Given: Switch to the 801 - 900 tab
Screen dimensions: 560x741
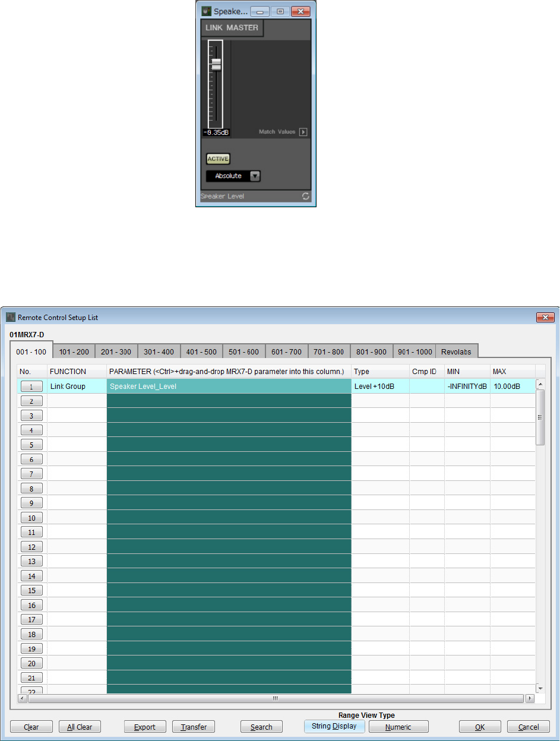Looking at the screenshot, I should (x=371, y=352).
